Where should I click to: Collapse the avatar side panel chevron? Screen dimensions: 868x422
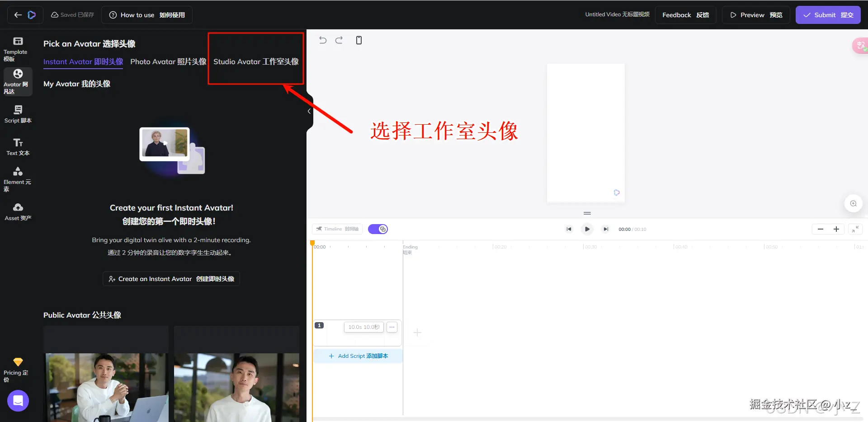[x=309, y=111]
